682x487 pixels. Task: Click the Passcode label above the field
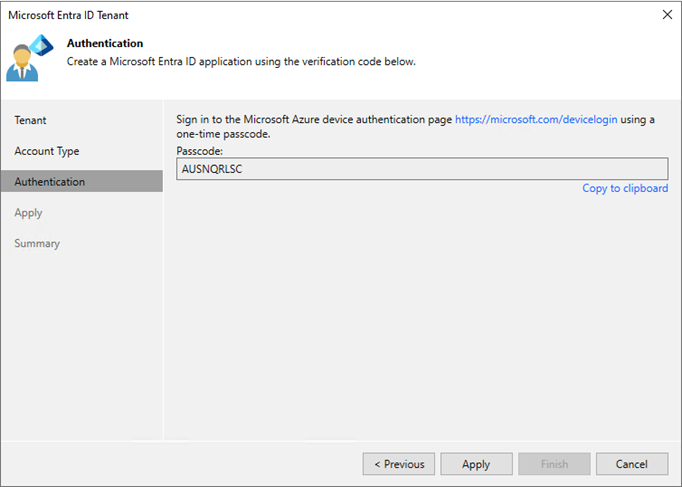pyautogui.click(x=200, y=151)
